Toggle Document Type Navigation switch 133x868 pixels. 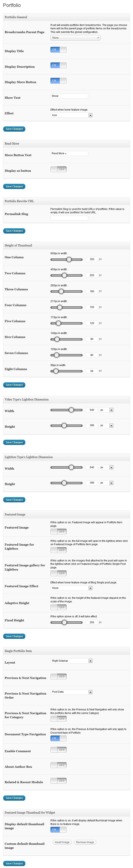click(58, 738)
